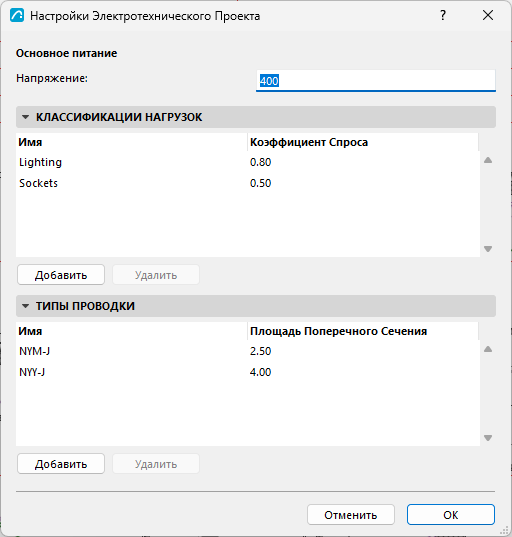Screen dimensions: 512x537
Task: Select the Lighting row name
Action: click(x=40, y=162)
